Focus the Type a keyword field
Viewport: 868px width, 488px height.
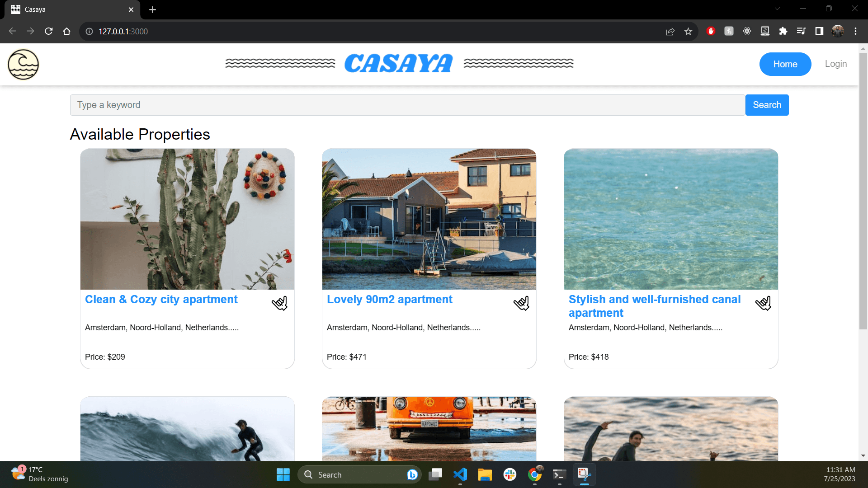[407, 105]
